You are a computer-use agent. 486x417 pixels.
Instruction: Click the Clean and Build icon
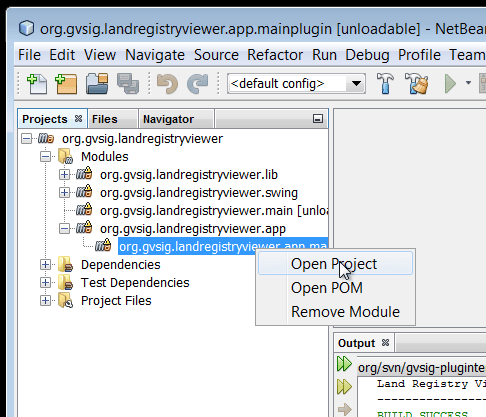tap(416, 84)
